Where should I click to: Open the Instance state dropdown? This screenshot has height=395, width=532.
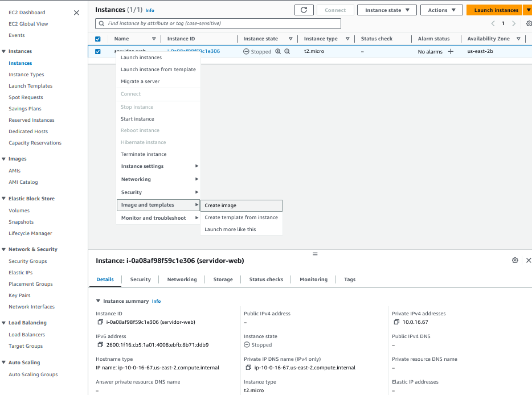click(386, 10)
